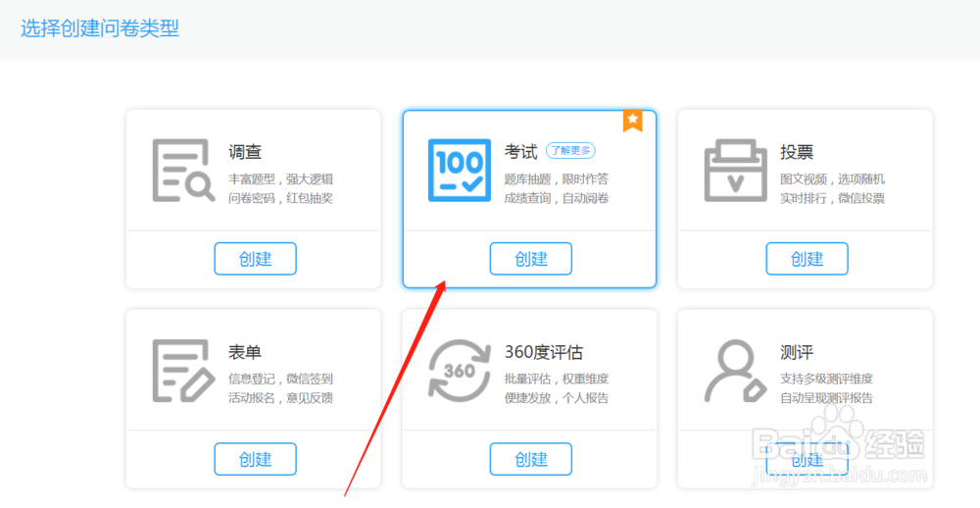Click the text 活动报名，意见反馈
The height and width of the screenshot is (508, 980).
tap(280, 398)
